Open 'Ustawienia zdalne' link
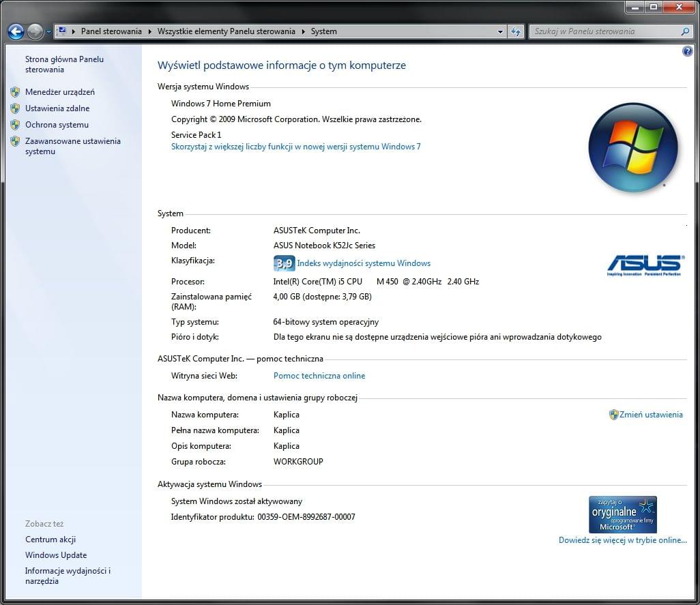 [57, 108]
